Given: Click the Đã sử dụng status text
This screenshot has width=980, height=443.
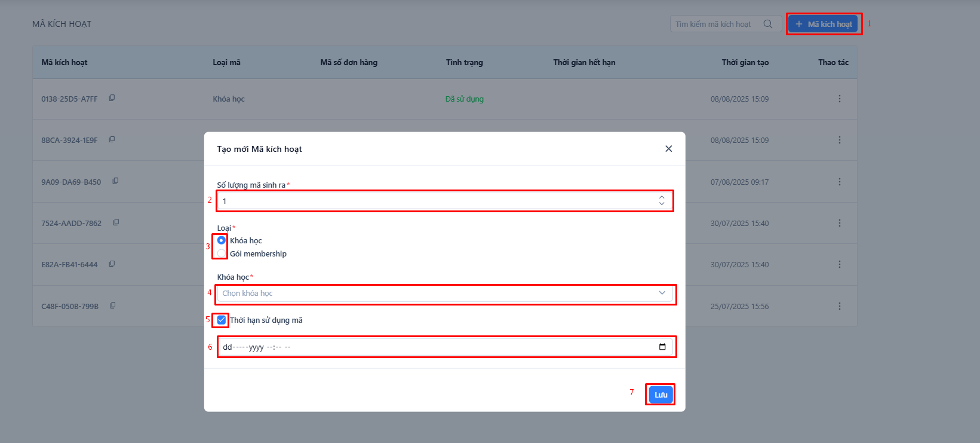Looking at the screenshot, I should [465, 99].
